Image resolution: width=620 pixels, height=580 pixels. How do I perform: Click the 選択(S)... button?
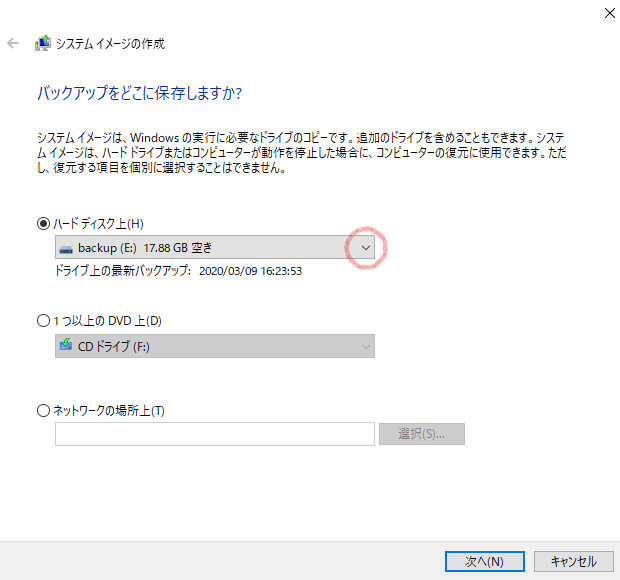pyautogui.click(x=422, y=434)
